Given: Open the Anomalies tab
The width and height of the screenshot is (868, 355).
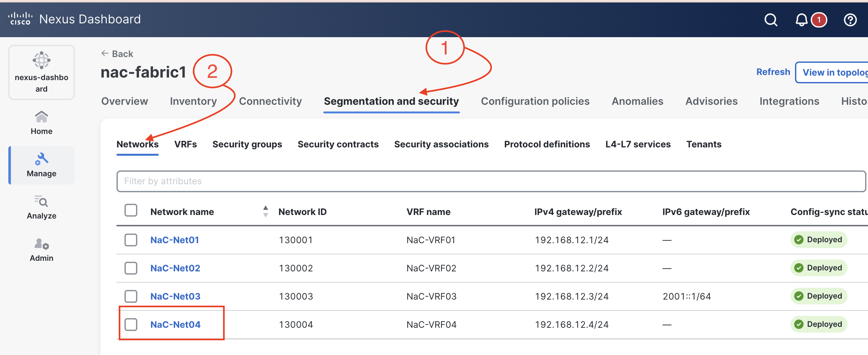Looking at the screenshot, I should (x=637, y=101).
